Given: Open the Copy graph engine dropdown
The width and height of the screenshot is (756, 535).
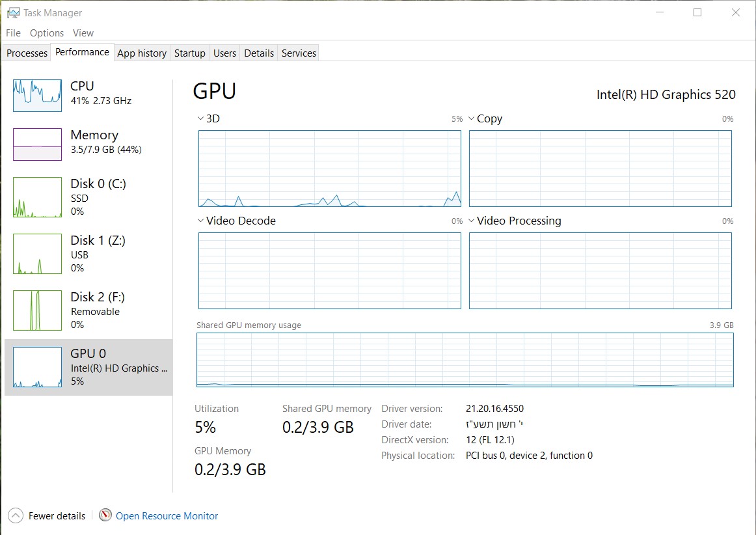Looking at the screenshot, I should [x=472, y=118].
